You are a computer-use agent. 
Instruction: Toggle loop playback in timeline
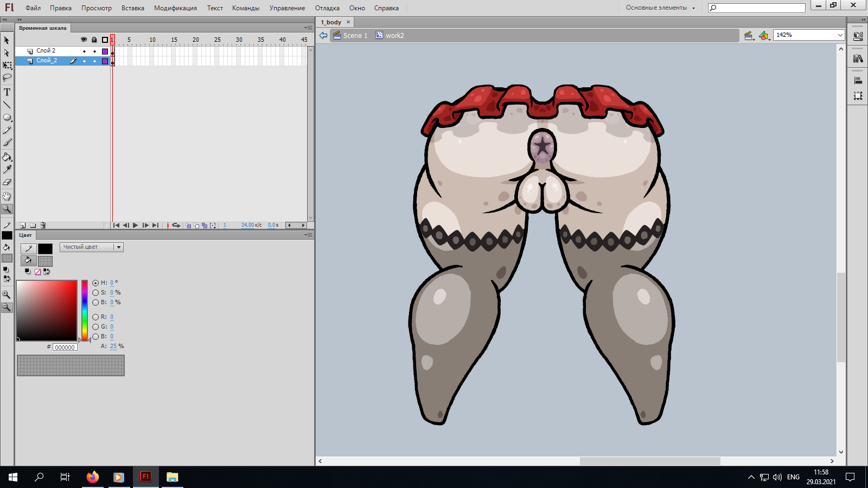pyautogui.click(x=176, y=226)
